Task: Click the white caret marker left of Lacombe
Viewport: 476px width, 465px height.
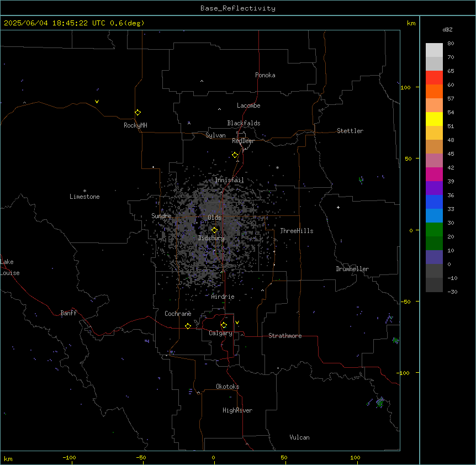Action: point(219,109)
